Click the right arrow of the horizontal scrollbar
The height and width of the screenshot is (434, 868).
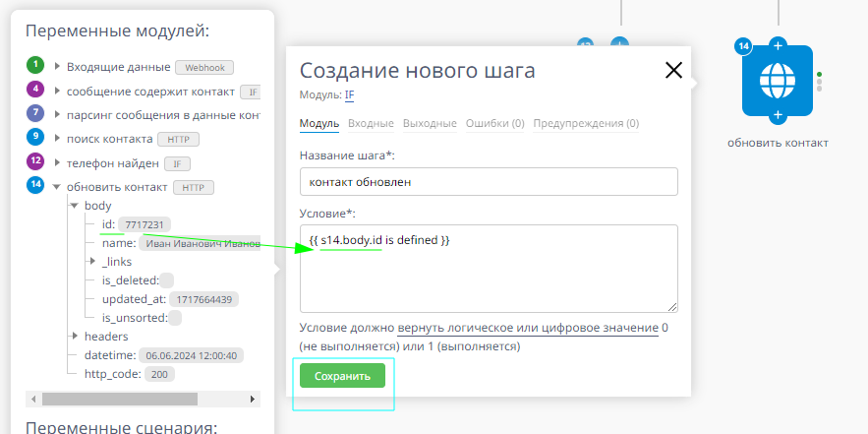click(253, 400)
